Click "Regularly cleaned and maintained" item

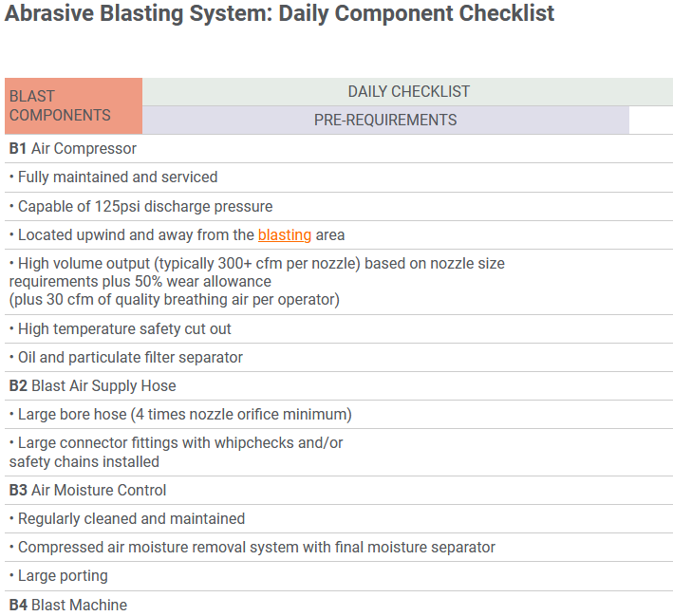tap(127, 518)
